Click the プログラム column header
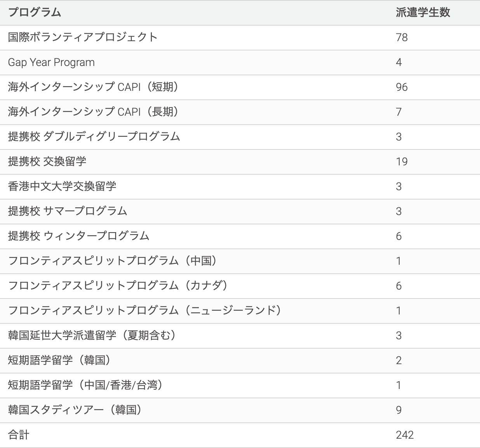Viewport: 480px width, 448px height. tap(35, 12)
